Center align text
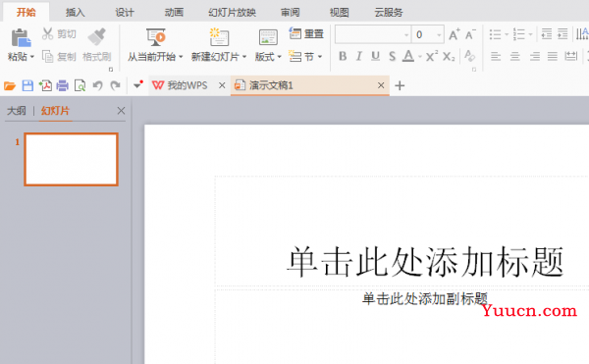 pos(515,57)
